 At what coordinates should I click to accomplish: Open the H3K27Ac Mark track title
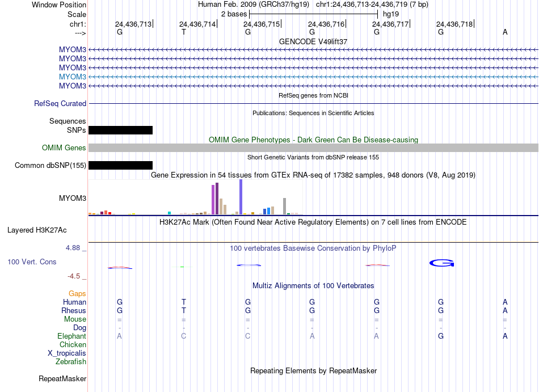(313, 222)
